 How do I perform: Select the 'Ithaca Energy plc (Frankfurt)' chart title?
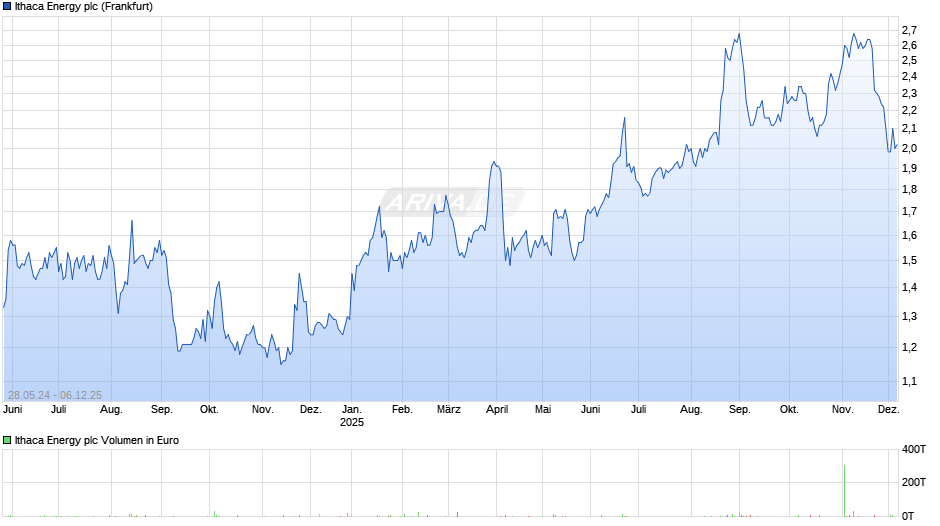coord(84,7)
